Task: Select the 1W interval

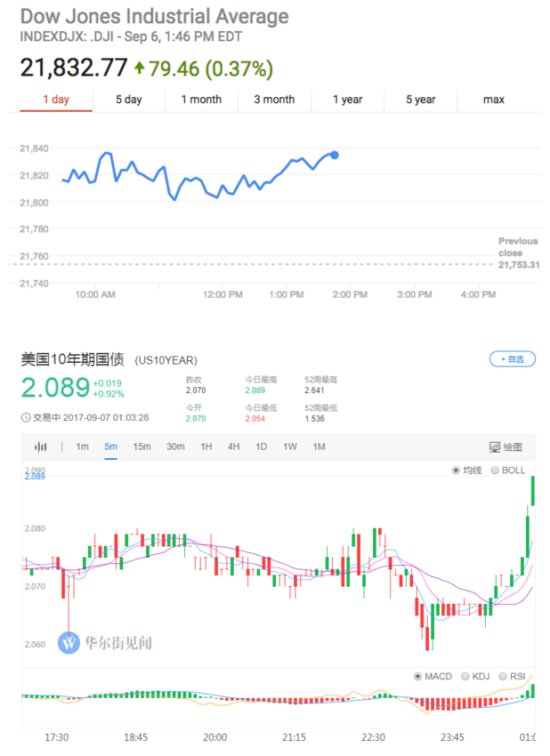Action: pos(290,447)
